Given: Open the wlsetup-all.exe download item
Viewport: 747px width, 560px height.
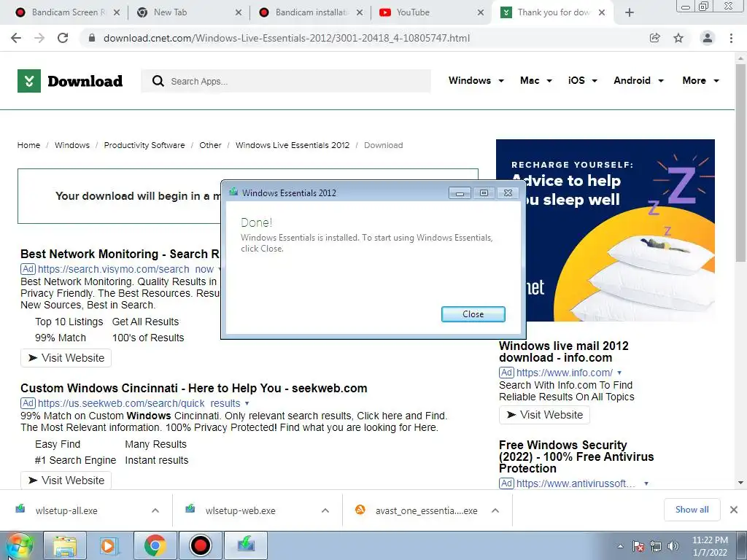Looking at the screenshot, I should pyautogui.click(x=66, y=511).
